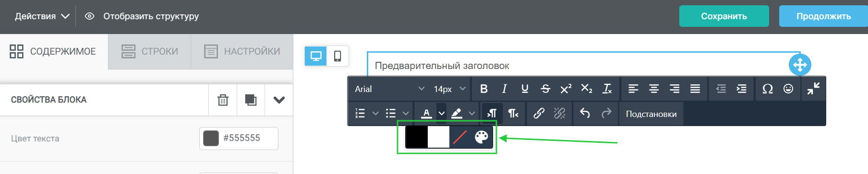Redo the last change
Screen dimensions: 868x174
[606, 114]
